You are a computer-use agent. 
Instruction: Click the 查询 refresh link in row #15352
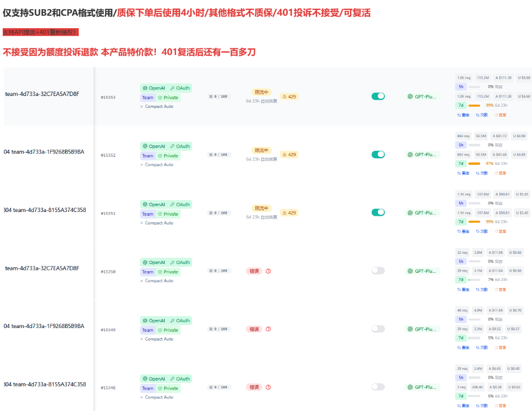[463, 174]
